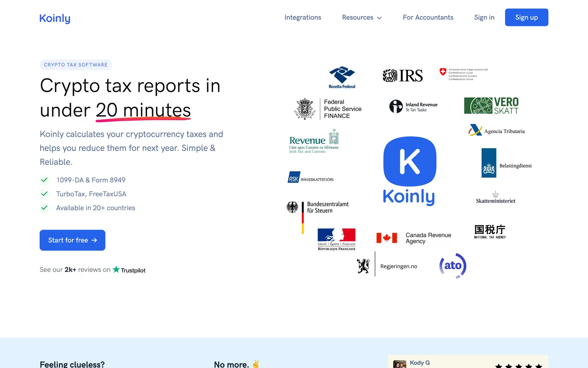Click the Inland Revenue Te Tari Taake logo
Image resolution: width=588 pixels, height=368 pixels.
tap(413, 106)
